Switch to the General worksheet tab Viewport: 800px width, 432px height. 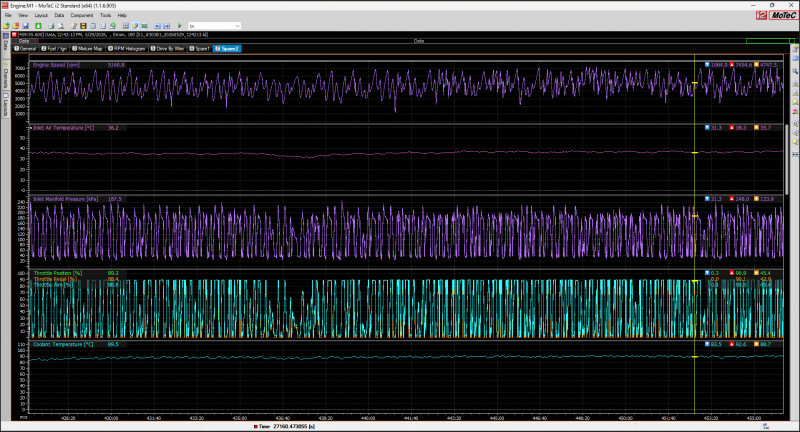tap(26, 48)
